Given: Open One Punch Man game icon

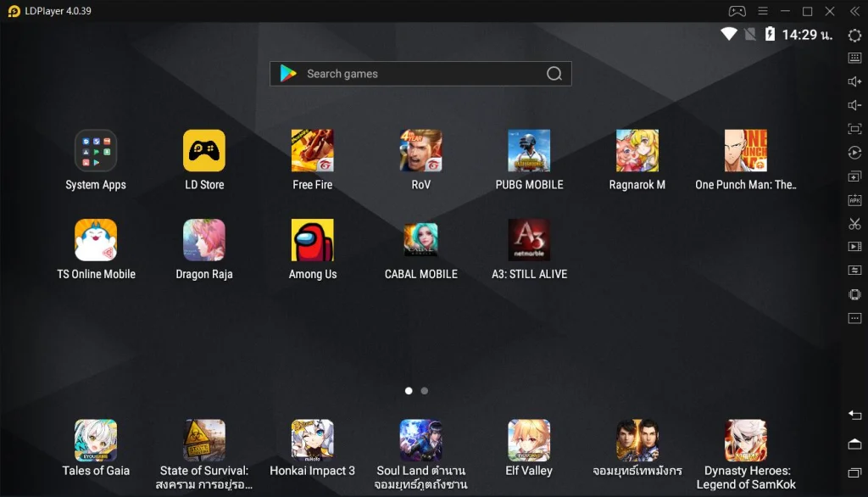Looking at the screenshot, I should (746, 151).
